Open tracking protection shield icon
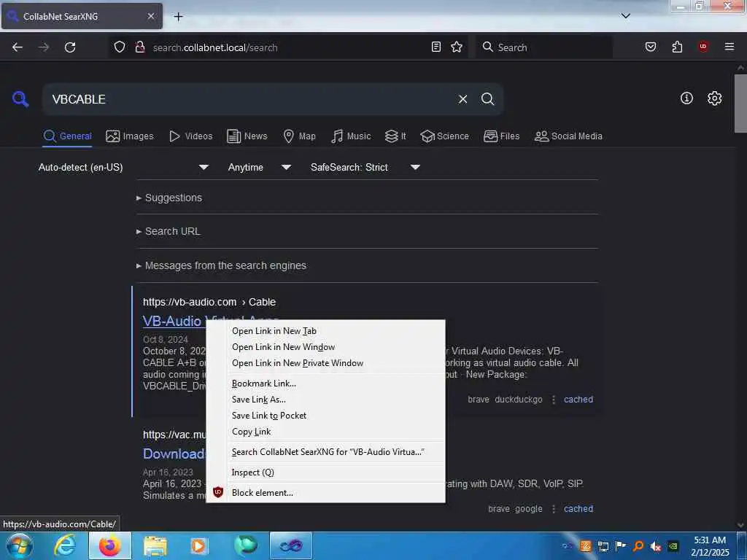The height and width of the screenshot is (560, 747). pos(120,47)
